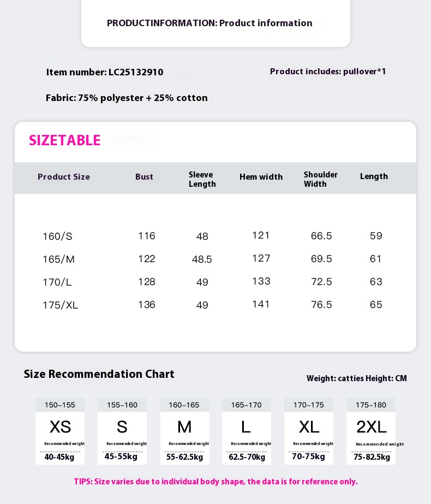Select the Bust column header
This screenshot has height=504, width=431.
tap(145, 177)
